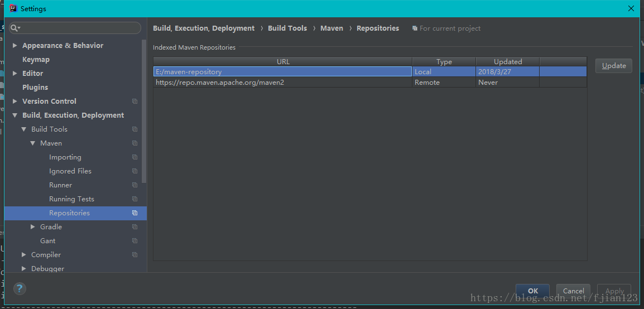Click project-level icon next to Build Tools
The height and width of the screenshot is (309, 644).
[134, 129]
